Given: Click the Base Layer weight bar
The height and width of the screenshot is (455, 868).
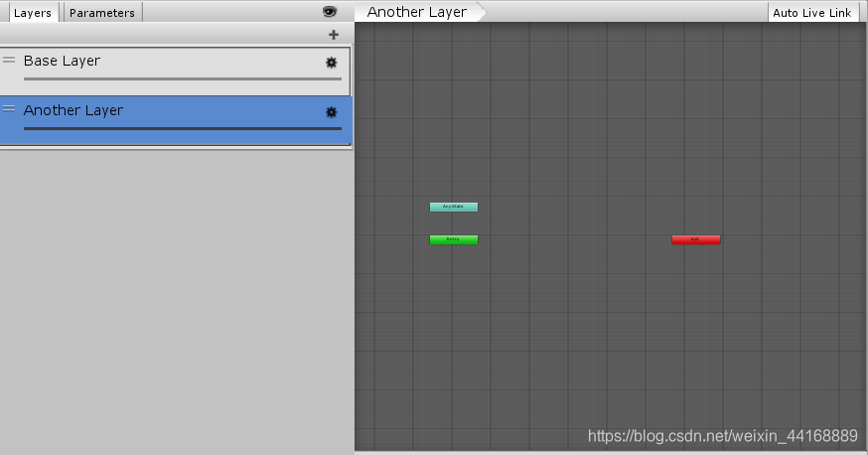Looking at the screenshot, I should click(183, 79).
